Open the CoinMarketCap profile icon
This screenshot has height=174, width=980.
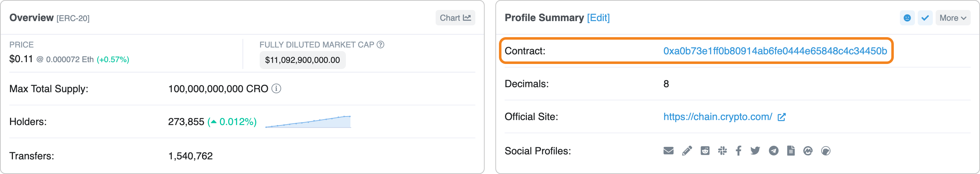click(808, 151)
